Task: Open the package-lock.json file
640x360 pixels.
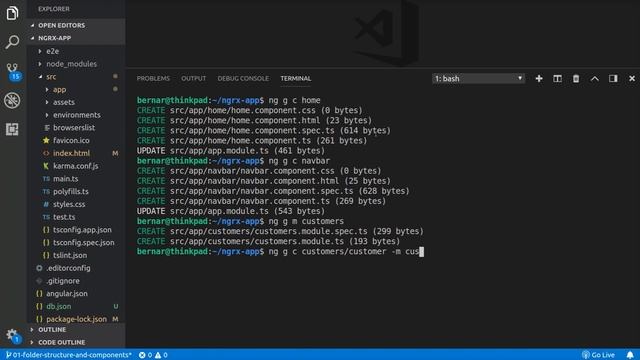Action: click(x=76, y=319)
